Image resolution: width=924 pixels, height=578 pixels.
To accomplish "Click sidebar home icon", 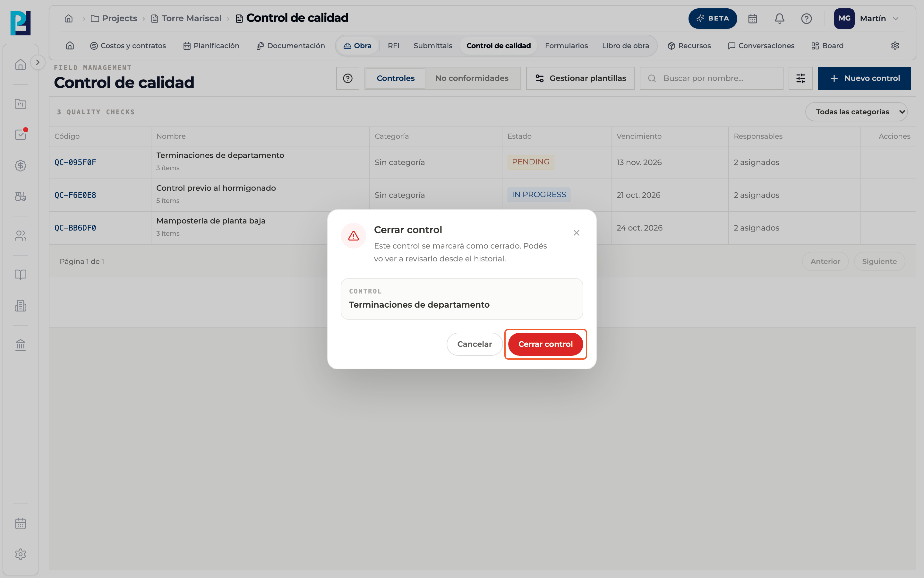I will (x=21, y=65).
